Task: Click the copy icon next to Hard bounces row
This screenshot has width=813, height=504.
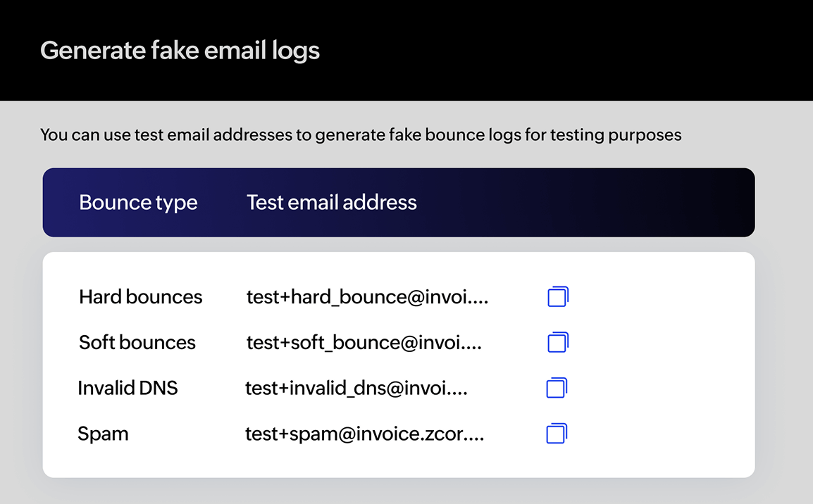Action: pyautogui.click(x=557, y=296)
